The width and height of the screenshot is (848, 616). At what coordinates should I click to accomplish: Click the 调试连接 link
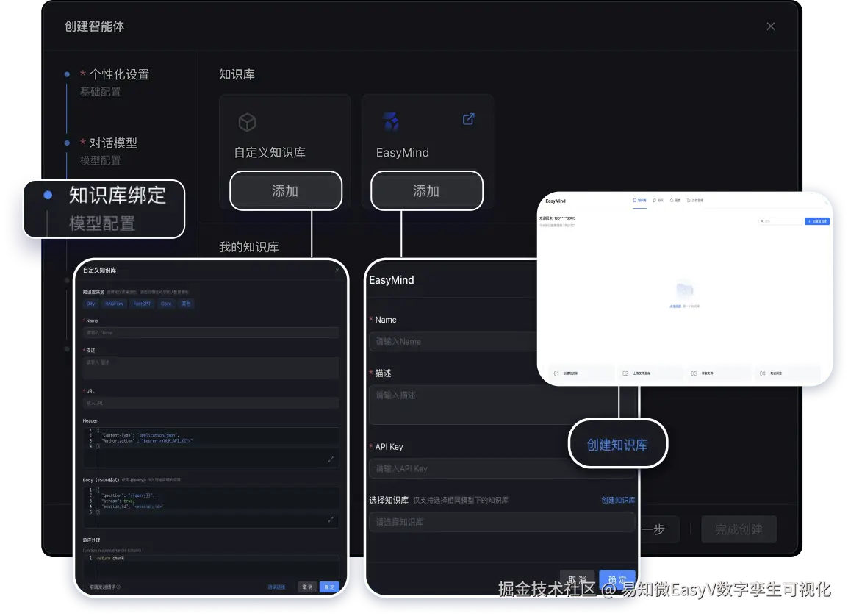point(277,587)
